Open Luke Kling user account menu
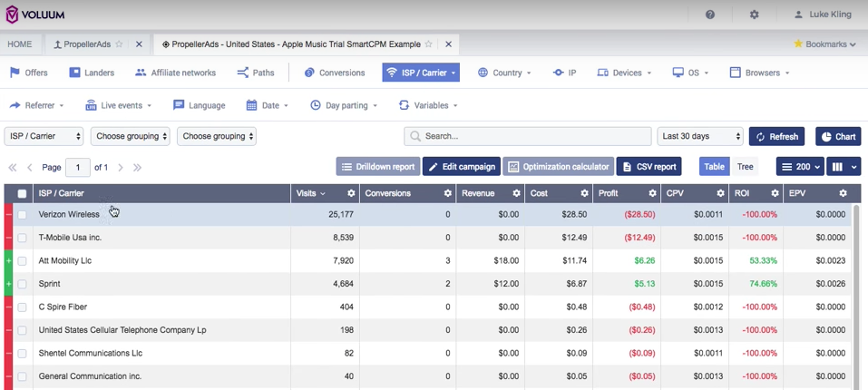The image size is (868, 390). 823,15
